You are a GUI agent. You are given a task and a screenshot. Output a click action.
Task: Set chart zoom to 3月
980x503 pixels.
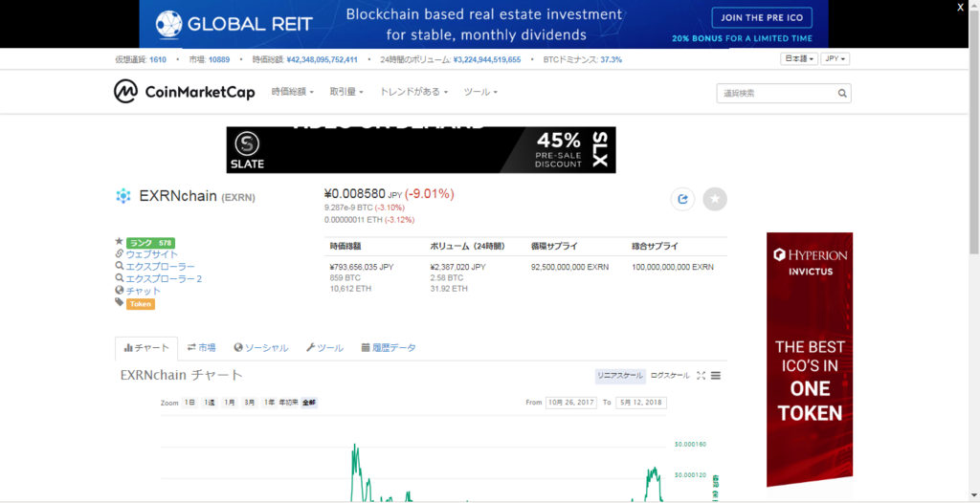click(x=250, y=403)
